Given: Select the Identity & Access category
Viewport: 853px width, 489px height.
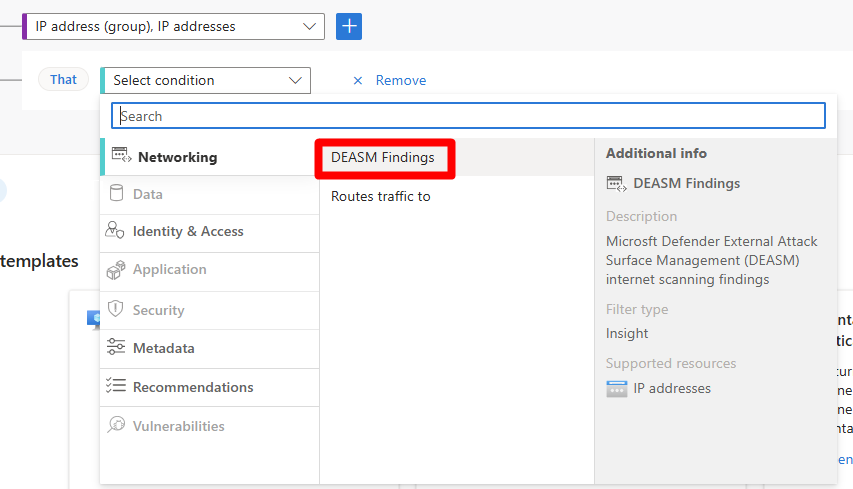Looking at the screenshot, I should tap(188, 231).
